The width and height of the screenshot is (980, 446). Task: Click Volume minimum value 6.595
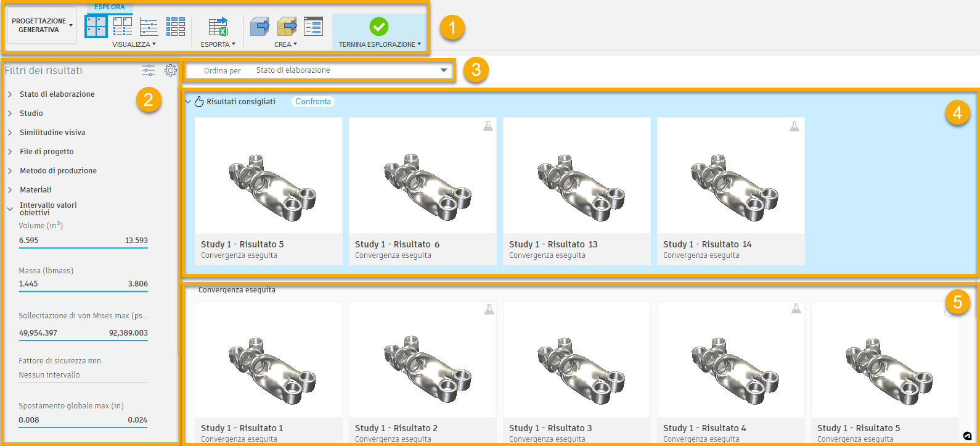pyautogui.click(x=29, y=241)
